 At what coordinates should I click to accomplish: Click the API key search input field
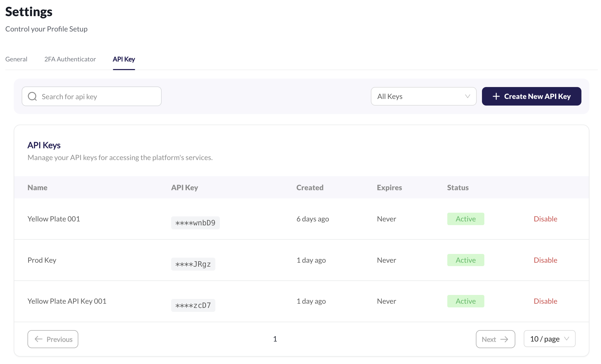(x=91, y=96)
